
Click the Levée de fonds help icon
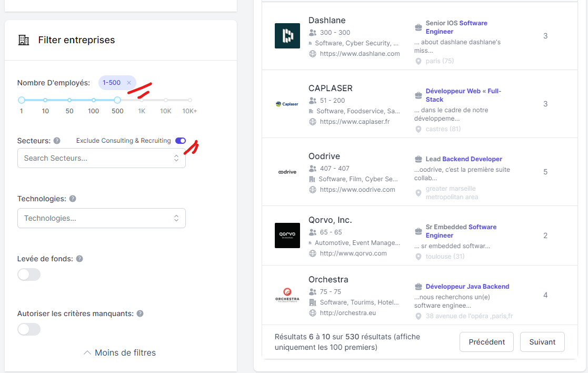click(79, 259)
